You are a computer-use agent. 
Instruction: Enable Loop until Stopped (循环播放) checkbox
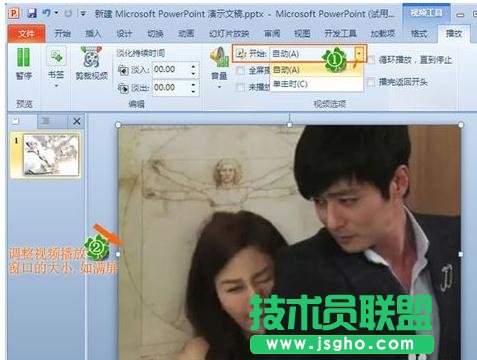click(371, 60)
